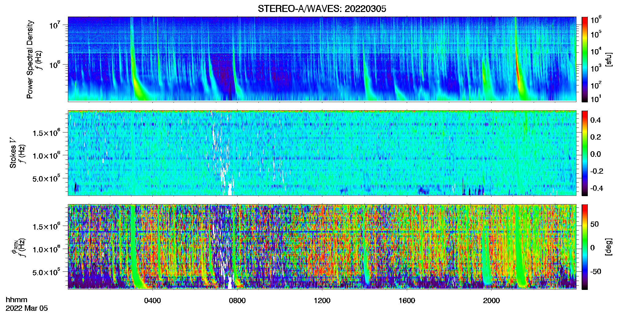Click the 0400 time axis label
This screenshot has height=332, width=644.
click(x=152, y=301)
